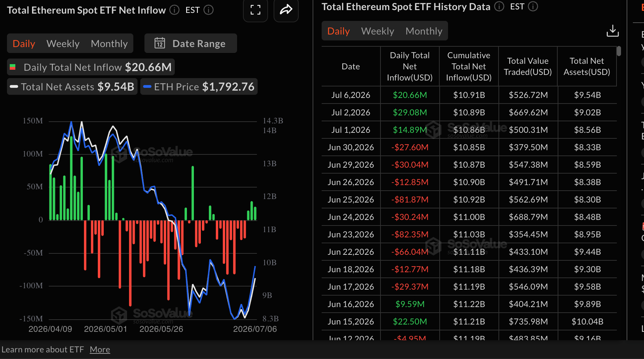Click the -$81.87M outflow cell
Viewport: 644px width, 359px height.
pyautogui.click(x=410, y=199)
